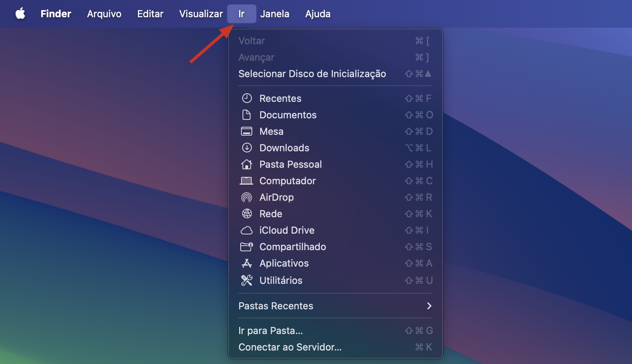Open Compartilhado using its shared folder icon
632x364 pixels.
coord(247,247)
